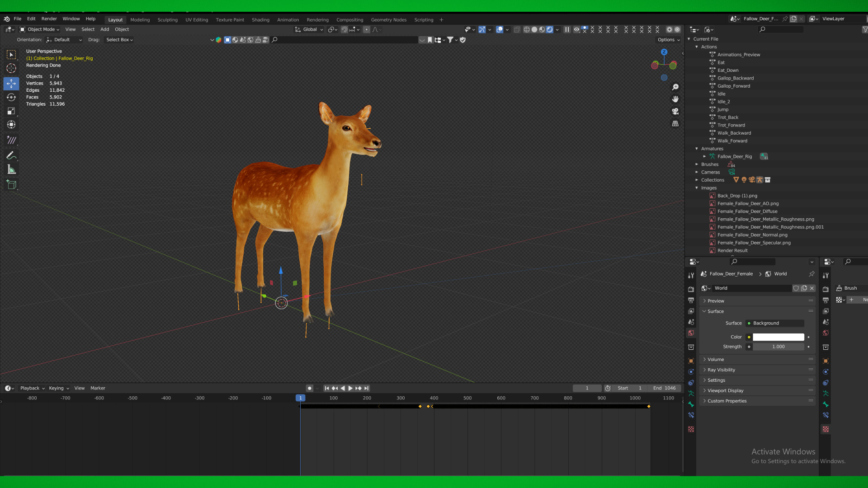Collapse the Surface panel
The width and height of the screenshot is (868, 488).
point(757,311)
